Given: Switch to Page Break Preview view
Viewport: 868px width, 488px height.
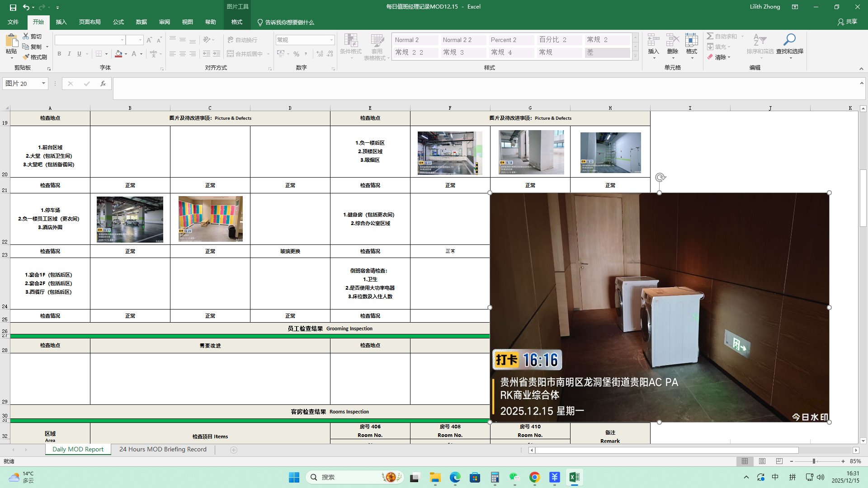Looking at the screenshot, I should click(x=779, y=461).
